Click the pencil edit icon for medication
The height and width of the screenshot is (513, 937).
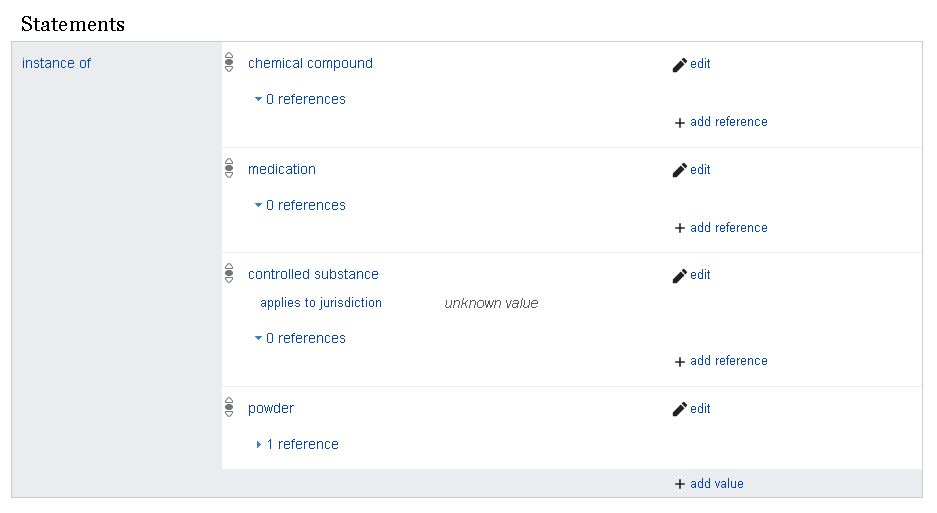click(x=679, y=170)
